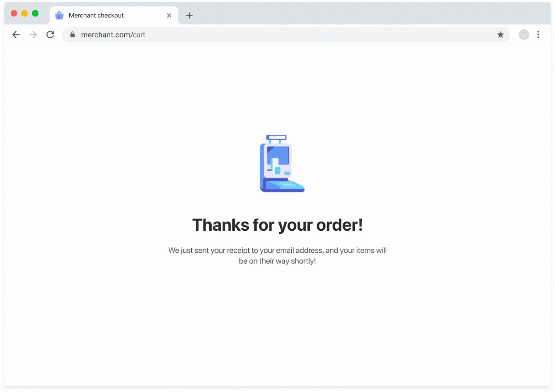The height and width of the screenshot is (392, 555).
Task: Click the red close window button
Action: 14,14
